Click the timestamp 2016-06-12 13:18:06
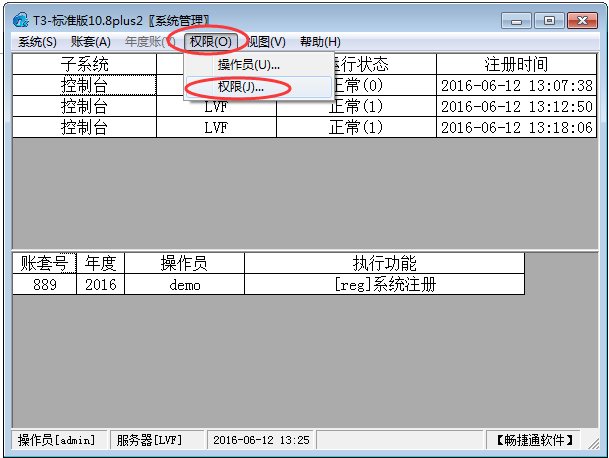609x458 pixels. [517, 127]
